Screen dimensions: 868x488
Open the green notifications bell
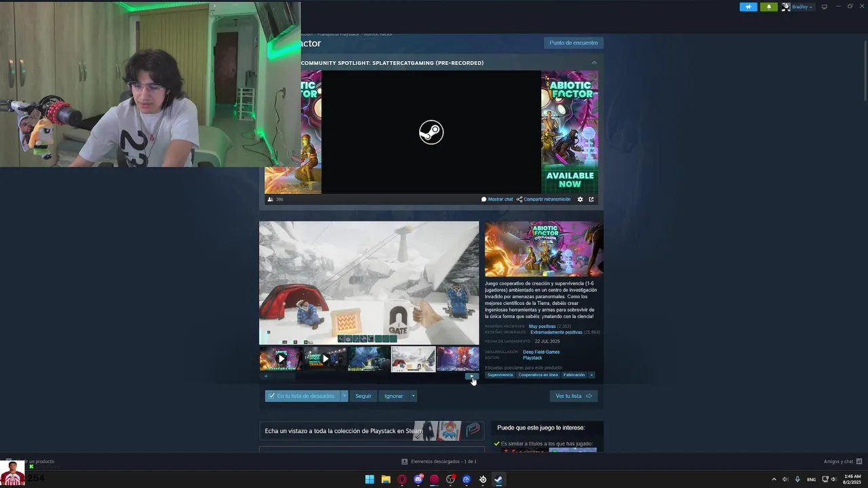pos(768,7)
